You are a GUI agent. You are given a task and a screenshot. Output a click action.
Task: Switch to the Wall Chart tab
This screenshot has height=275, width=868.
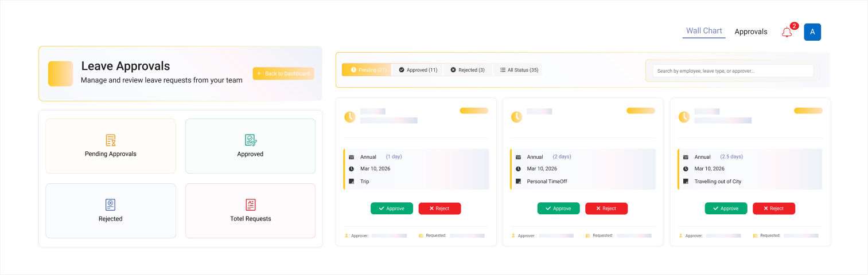[x=704, y=31]
